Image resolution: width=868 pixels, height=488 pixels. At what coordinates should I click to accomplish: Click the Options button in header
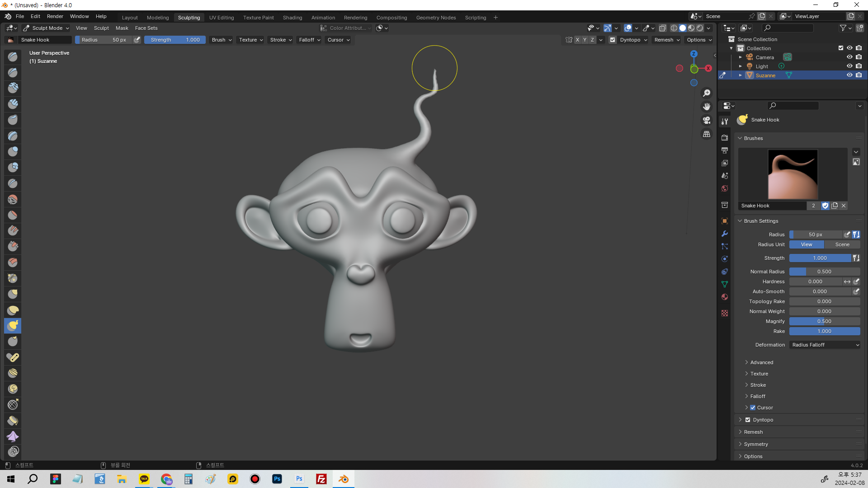click(x=699, y=40)
